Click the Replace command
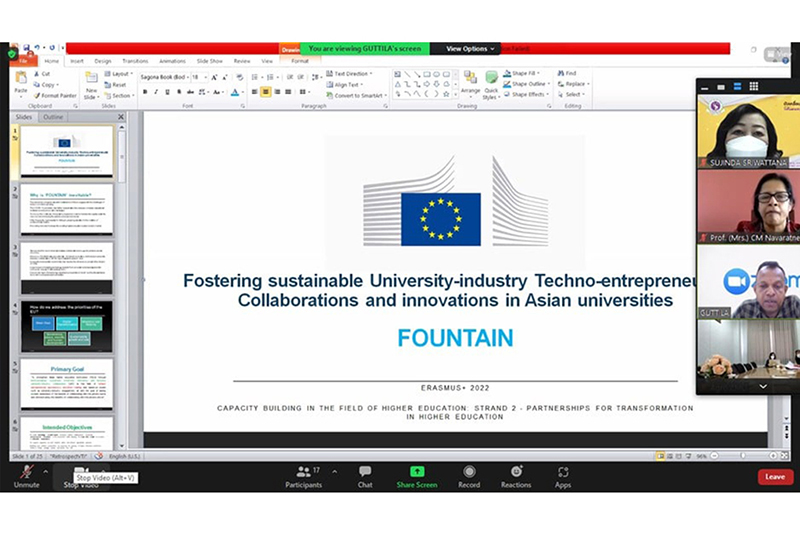The image size is (800, 534). (573, 84)
